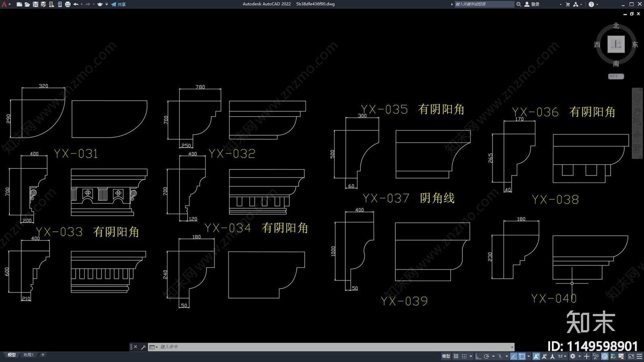Switch to the 布局1 layout tab

point(29,355)
